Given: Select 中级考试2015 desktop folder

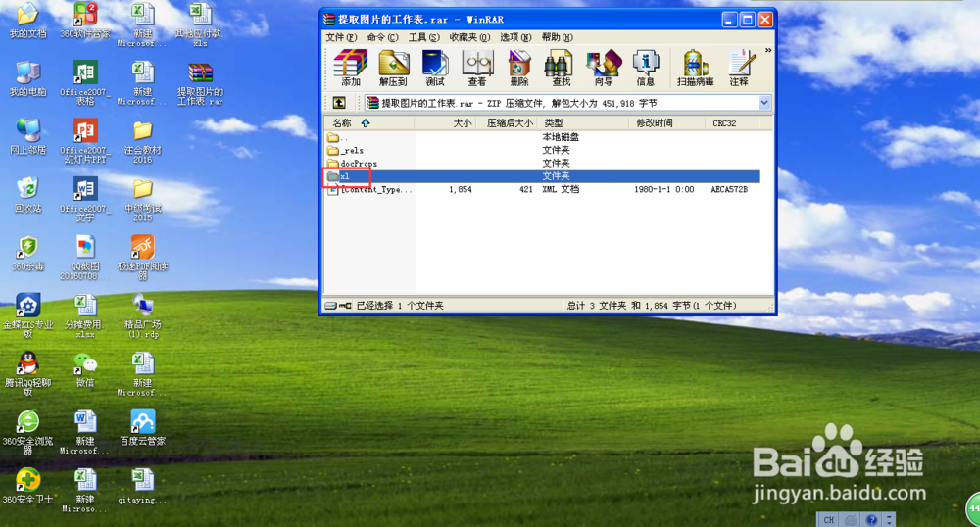Looking at the screenshot, I should click(142, 200).
